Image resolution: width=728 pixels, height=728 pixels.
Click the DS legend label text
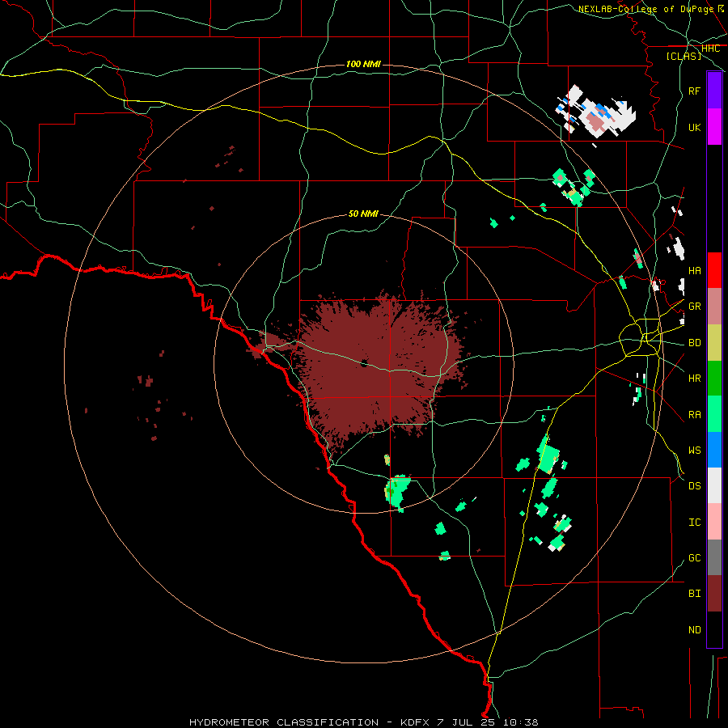point(694,486)
